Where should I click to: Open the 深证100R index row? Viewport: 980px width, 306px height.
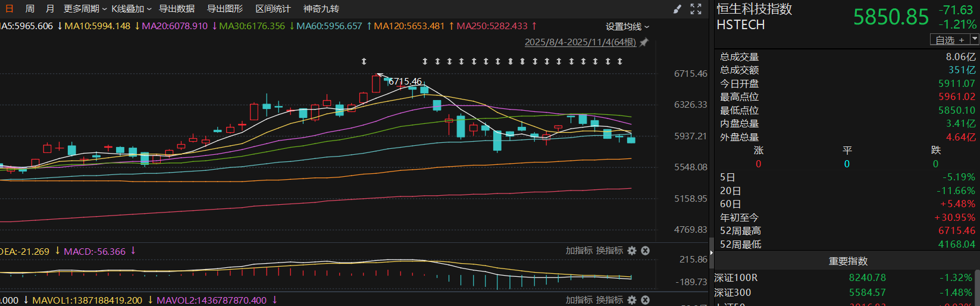click(x=843, y=278)
